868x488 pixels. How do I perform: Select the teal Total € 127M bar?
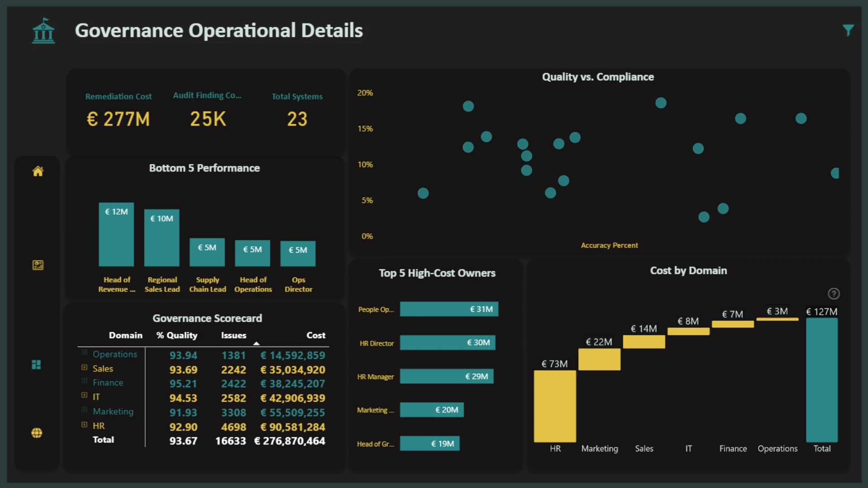tap(822, 380)
